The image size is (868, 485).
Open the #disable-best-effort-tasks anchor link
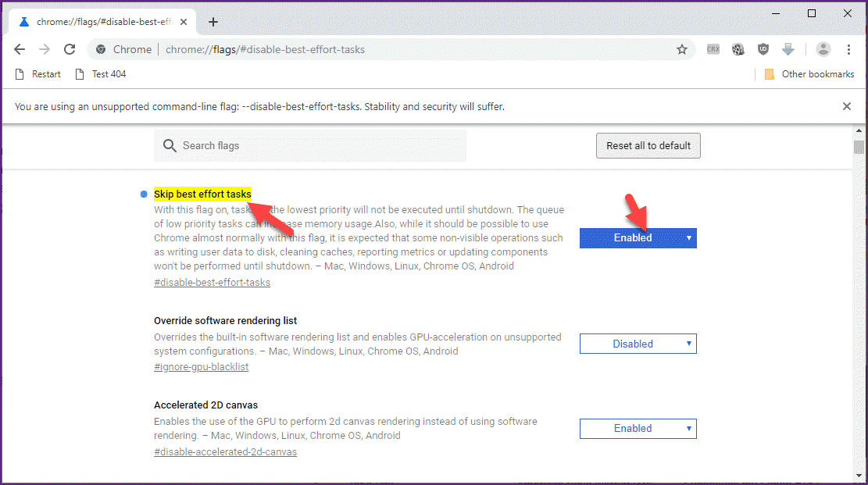point(212,283)
